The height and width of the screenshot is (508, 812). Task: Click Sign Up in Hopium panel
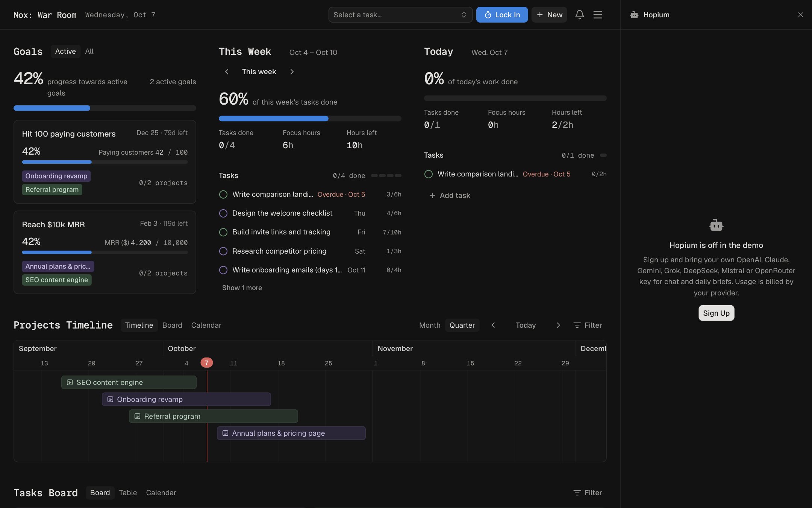pos(716,313)
